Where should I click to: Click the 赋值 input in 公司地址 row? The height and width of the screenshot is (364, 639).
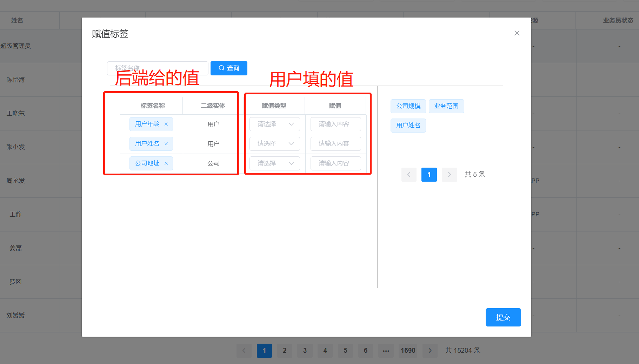[336, 163]
